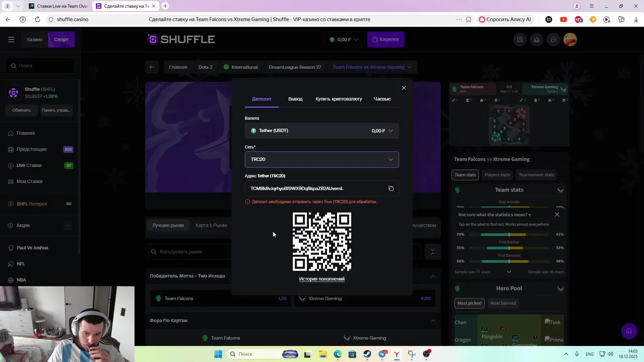
Task: Open the SHFL Лотерея link
Action: pyautogui.click(x=40, y=204)
